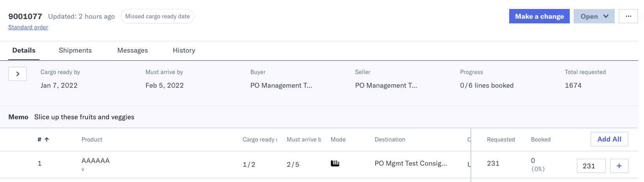Click the Missed cargo ready date badge
The image size is (644, 182).
pos(157,16)
